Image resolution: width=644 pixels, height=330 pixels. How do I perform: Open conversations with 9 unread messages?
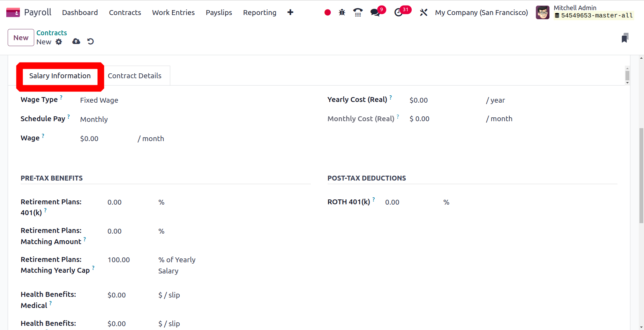pyautogui.click(x=375, y=13)
